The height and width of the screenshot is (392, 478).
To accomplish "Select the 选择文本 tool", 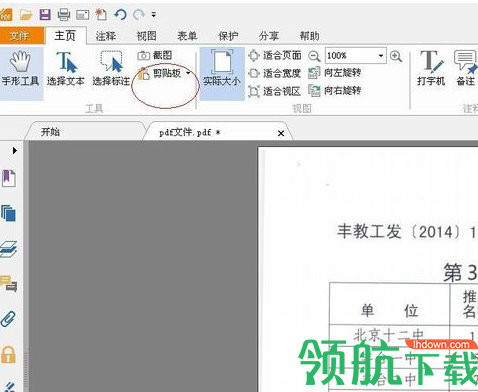I will [66, 68].
